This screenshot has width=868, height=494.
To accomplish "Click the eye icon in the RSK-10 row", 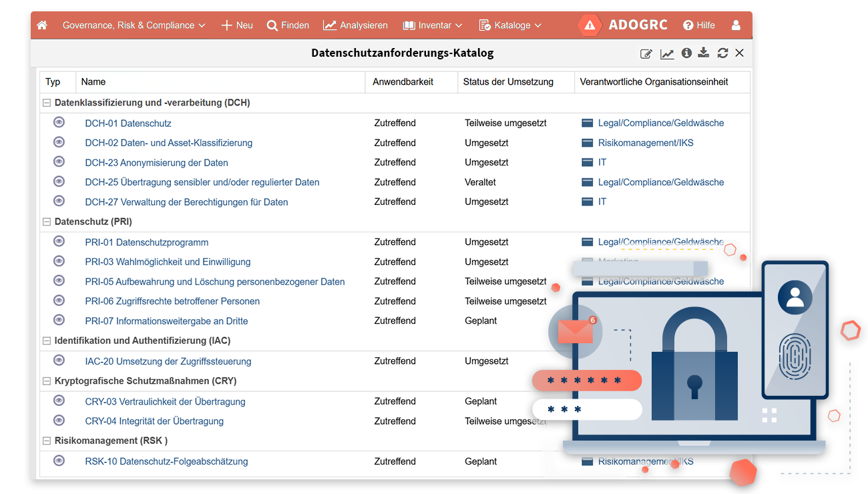I will coord(59,461).
